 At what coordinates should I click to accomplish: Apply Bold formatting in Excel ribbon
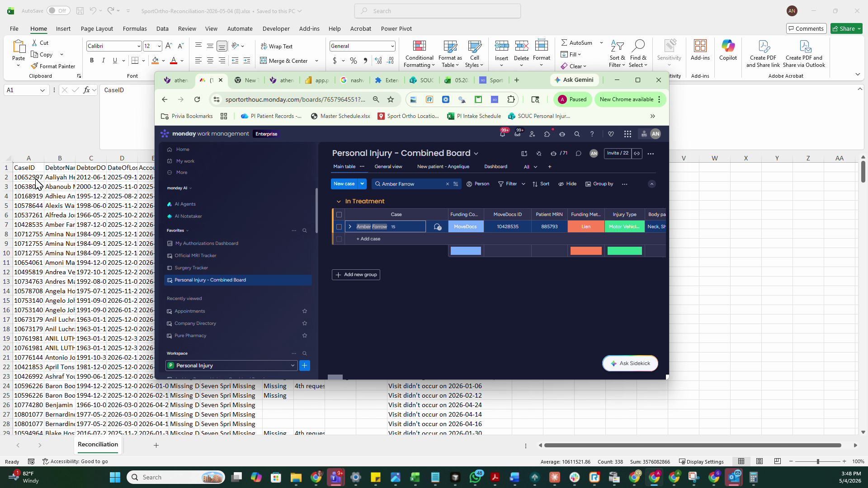[92, 61]
